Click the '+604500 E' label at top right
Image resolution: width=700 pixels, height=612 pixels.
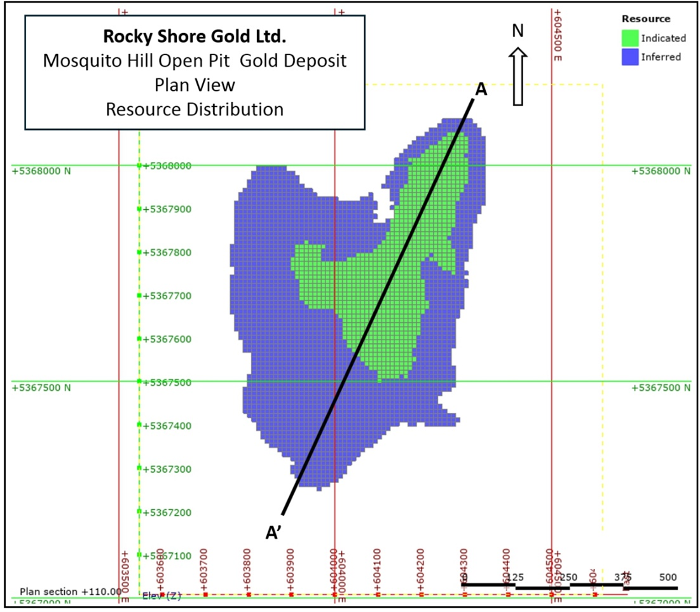558,35
